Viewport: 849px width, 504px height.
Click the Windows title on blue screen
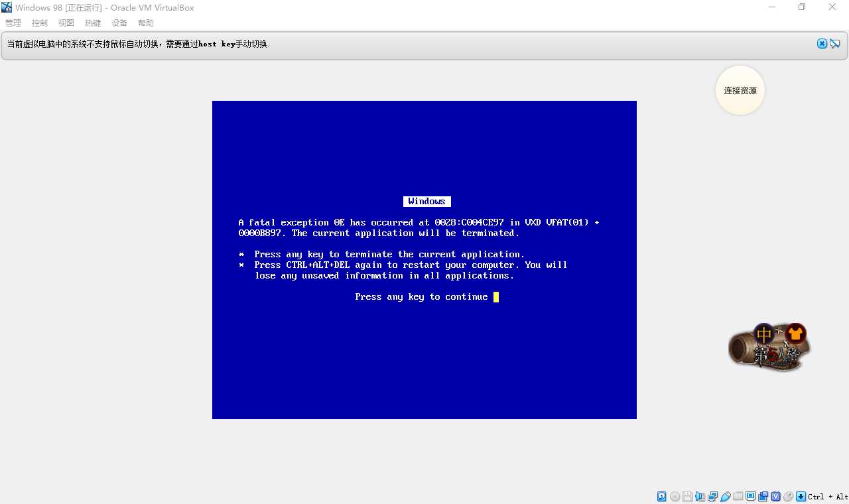[427, 202]
